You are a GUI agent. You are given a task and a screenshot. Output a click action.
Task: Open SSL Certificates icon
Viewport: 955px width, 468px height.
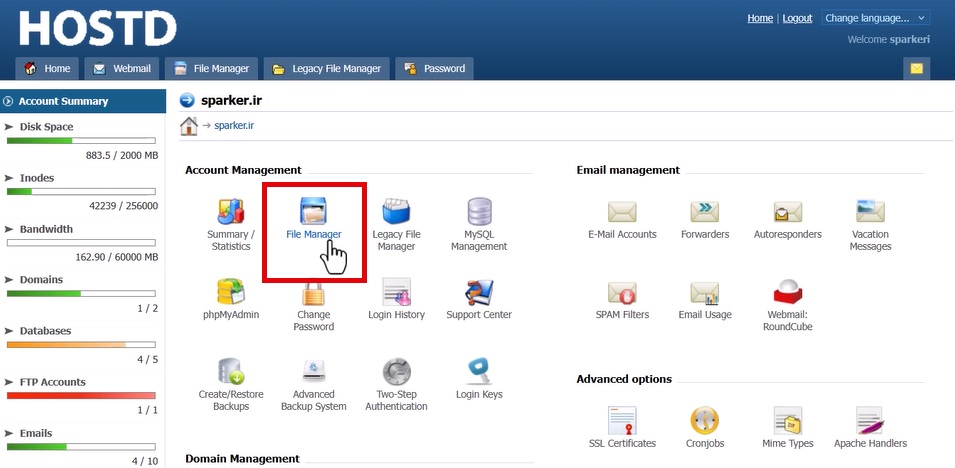(x=622, y=420)
